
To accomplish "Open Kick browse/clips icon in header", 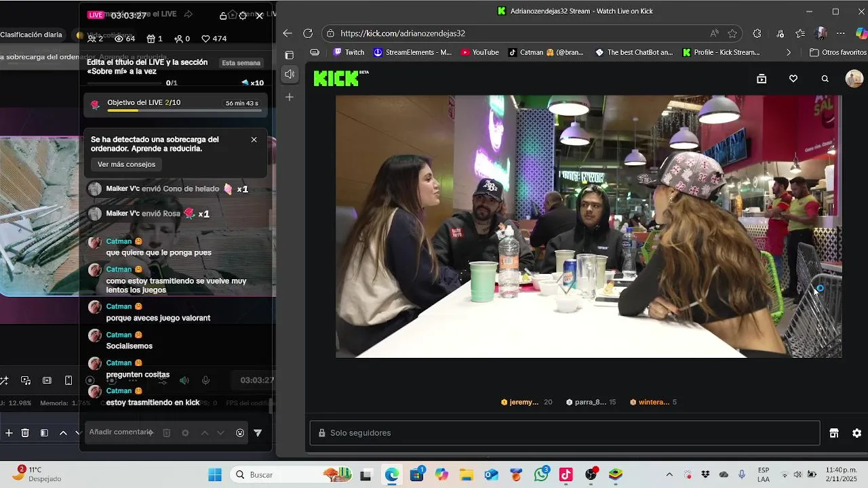I will tap(762, 79).
